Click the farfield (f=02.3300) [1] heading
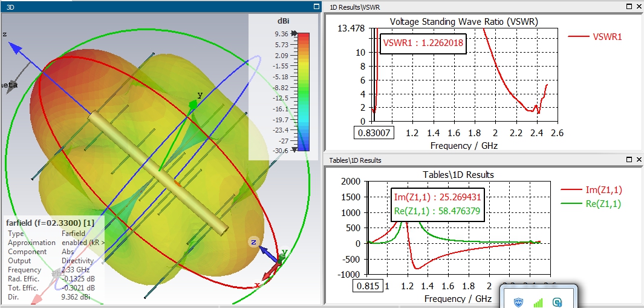Viewport: 644px width, 308px height. pos(50,223)
